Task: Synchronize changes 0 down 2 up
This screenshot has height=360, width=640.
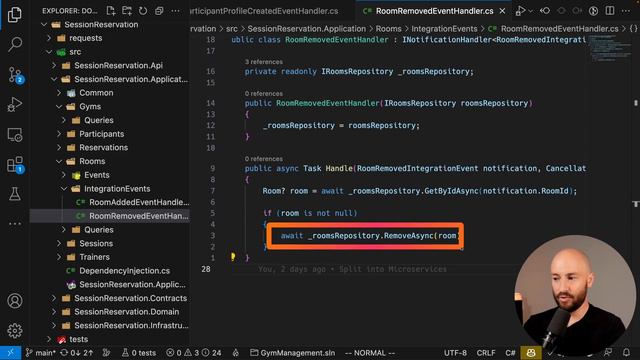Action: (77, 353)
